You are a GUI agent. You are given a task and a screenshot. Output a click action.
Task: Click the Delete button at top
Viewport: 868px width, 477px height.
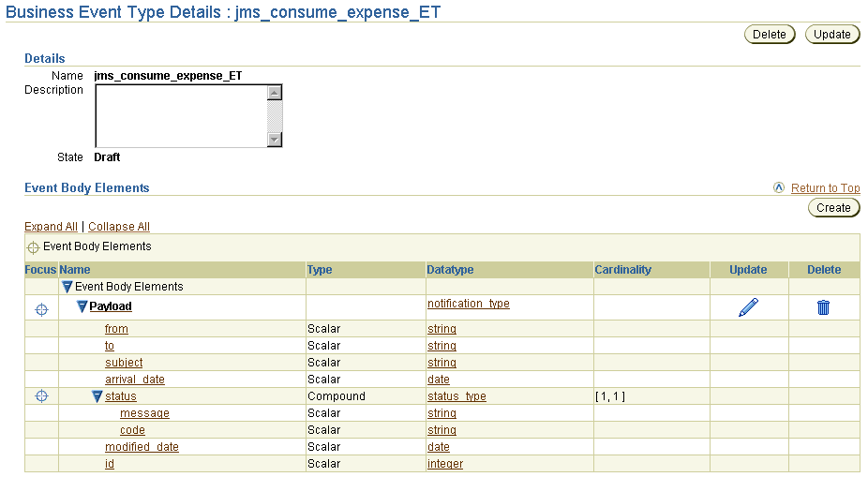(770, 35)
